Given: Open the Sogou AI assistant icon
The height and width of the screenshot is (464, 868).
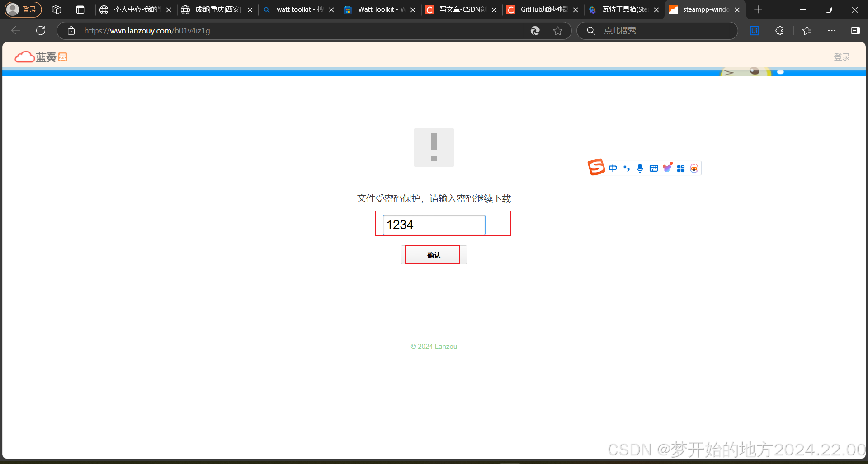Looking at the screenshot, I should [694, 168].
